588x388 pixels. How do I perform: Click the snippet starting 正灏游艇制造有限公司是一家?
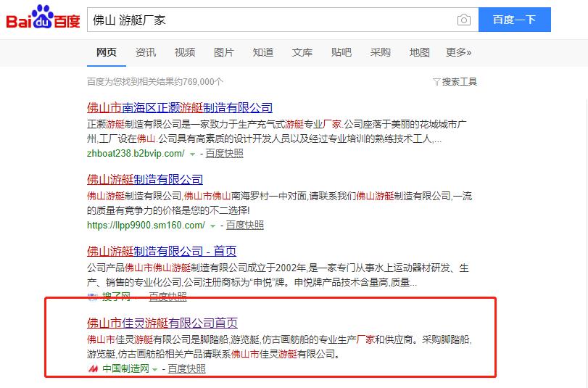point(277,131)
